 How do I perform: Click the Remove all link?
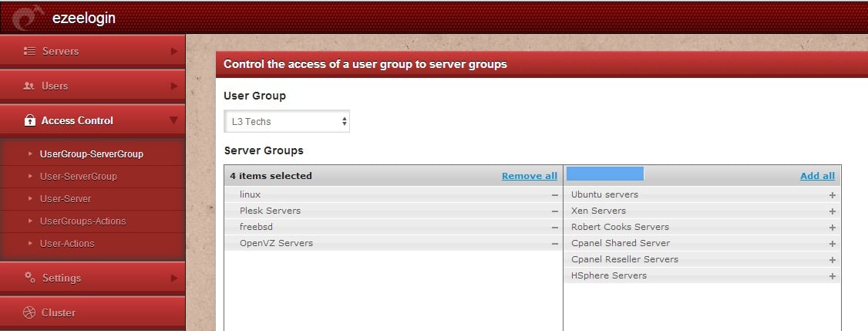click(530, 176)
